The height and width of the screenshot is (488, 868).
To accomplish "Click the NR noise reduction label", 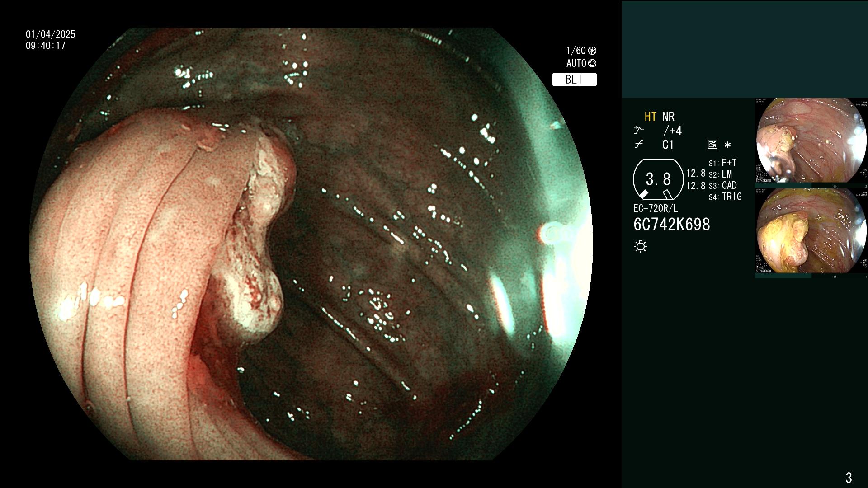I will [668, 117].
